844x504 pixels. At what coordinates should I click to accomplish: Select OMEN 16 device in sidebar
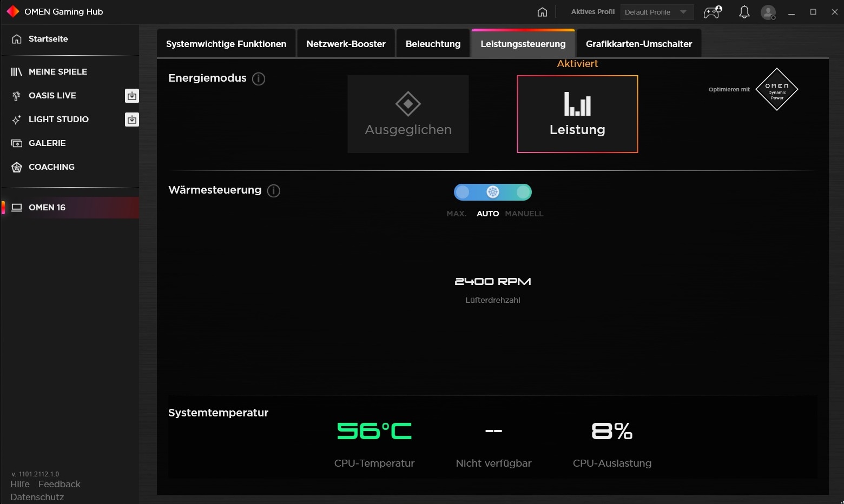click(70, 208)
